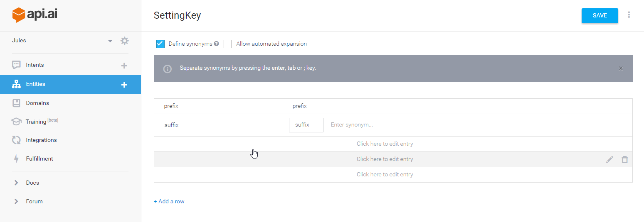Image resolution: width=644 pixels, height=222 pixels.
Task: Uncheck the Define synonyms checkbox
Action: coord(160,44)
